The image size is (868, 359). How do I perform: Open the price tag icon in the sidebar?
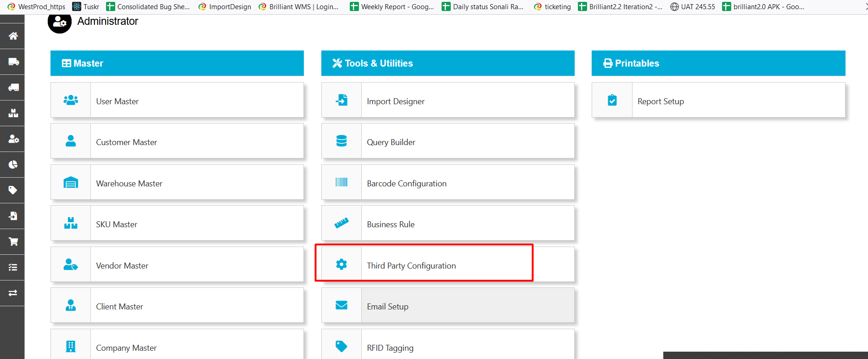click(x=13, y=190)
